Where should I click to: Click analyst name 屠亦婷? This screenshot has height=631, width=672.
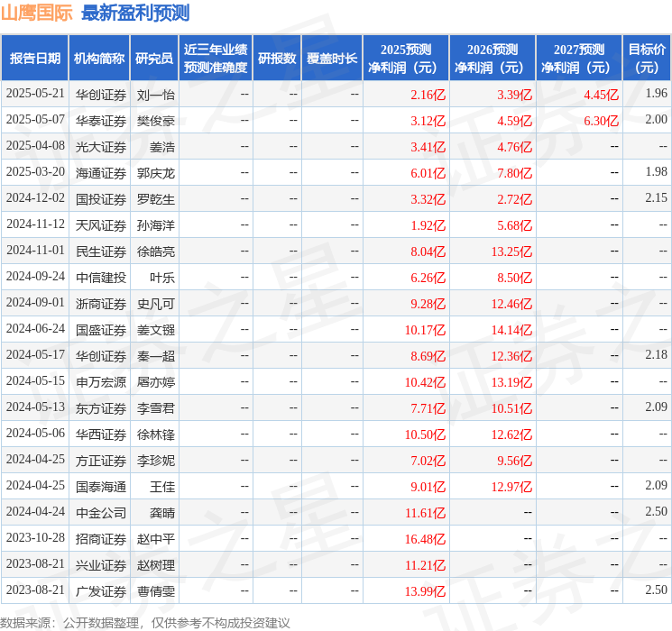click(x=156, y=382)
